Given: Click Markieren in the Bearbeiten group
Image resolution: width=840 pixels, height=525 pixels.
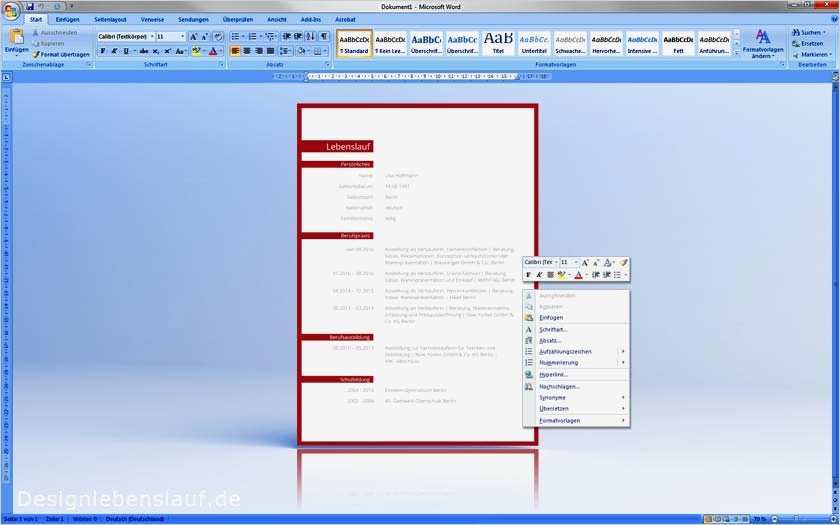Looking at the screenshot, I should click(813, 55).
